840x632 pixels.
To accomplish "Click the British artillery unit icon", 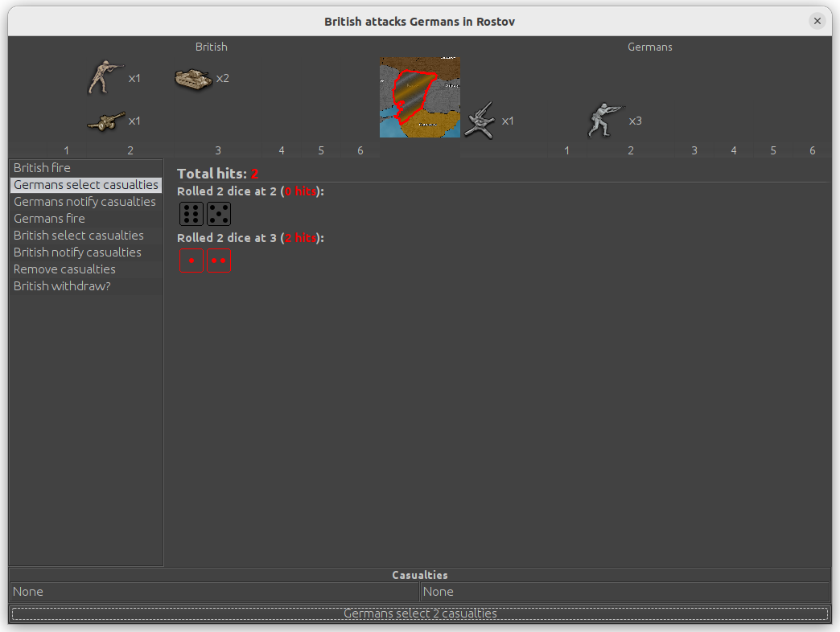I will coord(106,121).
